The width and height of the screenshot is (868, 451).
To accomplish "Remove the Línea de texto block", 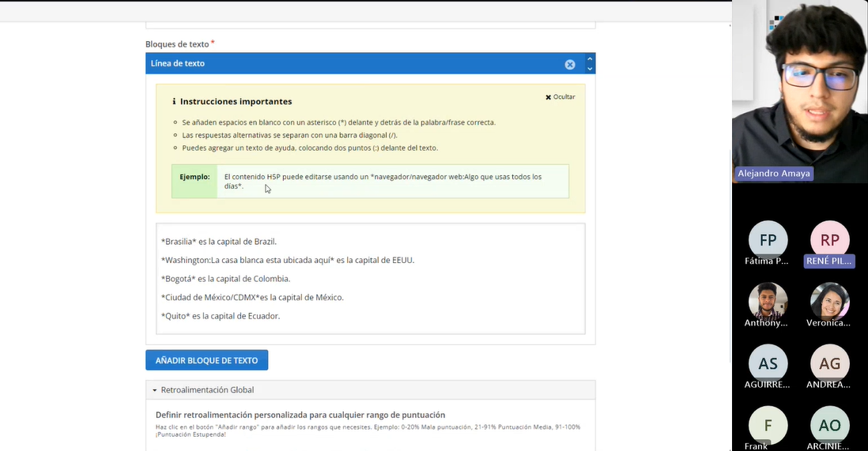I will 570,64.
